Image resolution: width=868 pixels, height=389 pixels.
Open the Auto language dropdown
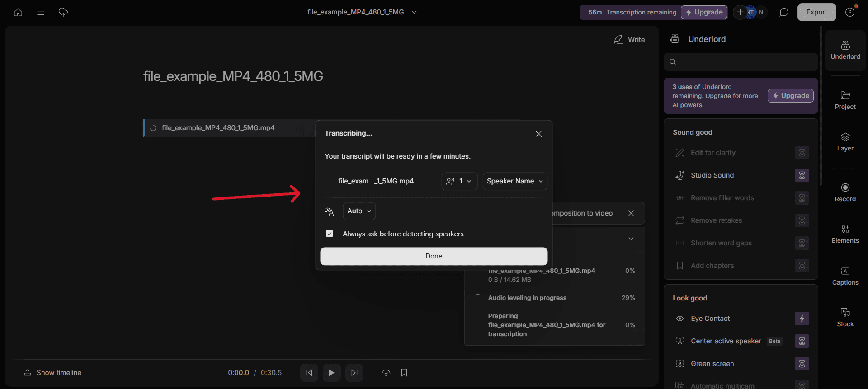coord(359,211)
